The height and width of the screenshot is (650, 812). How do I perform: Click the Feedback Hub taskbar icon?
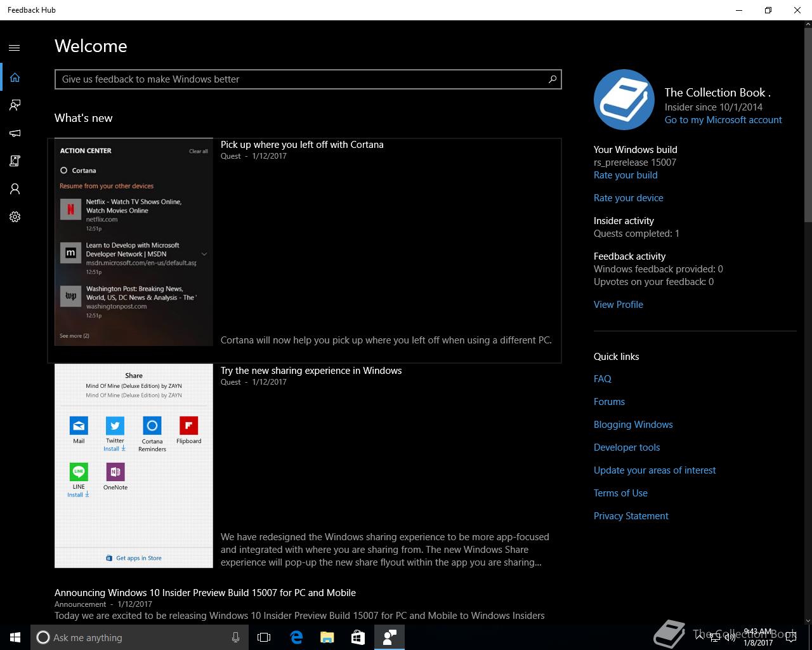pos(390,637)
